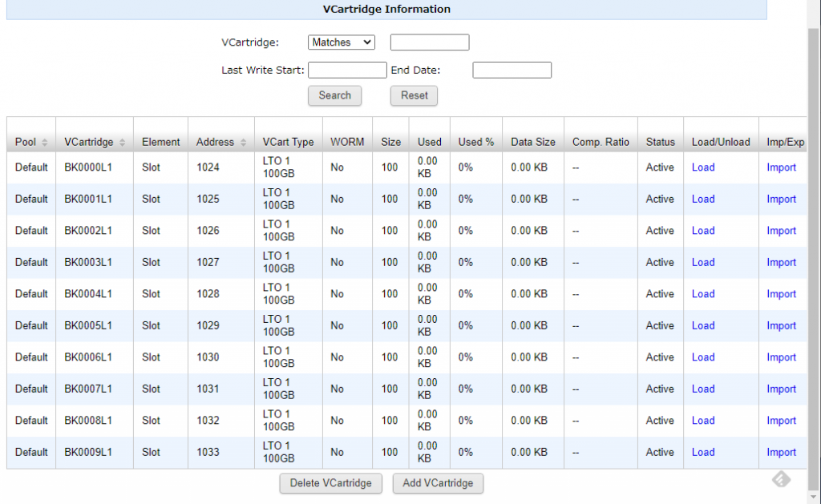This screenshot has width=821, height=504.
Task: Import cartridge BK0009L1
Action: tap(781, 453)
